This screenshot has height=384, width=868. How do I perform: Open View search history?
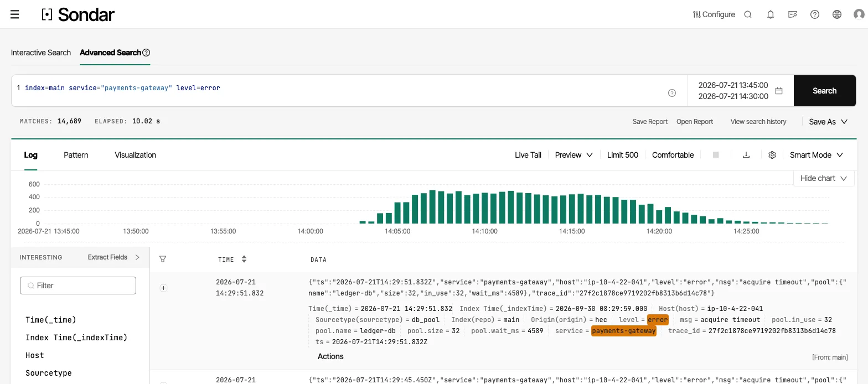(758, 122)
